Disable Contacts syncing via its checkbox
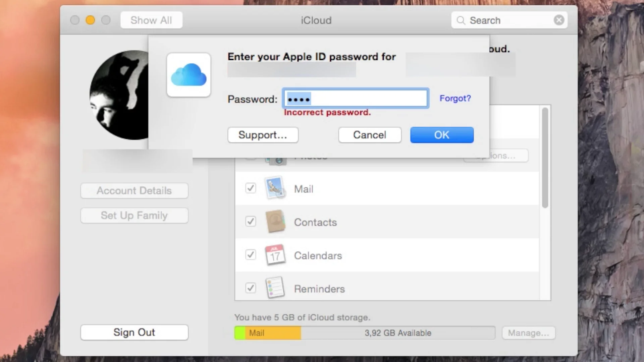Screen dimensions: 644x362 click(x=251, y=221)
